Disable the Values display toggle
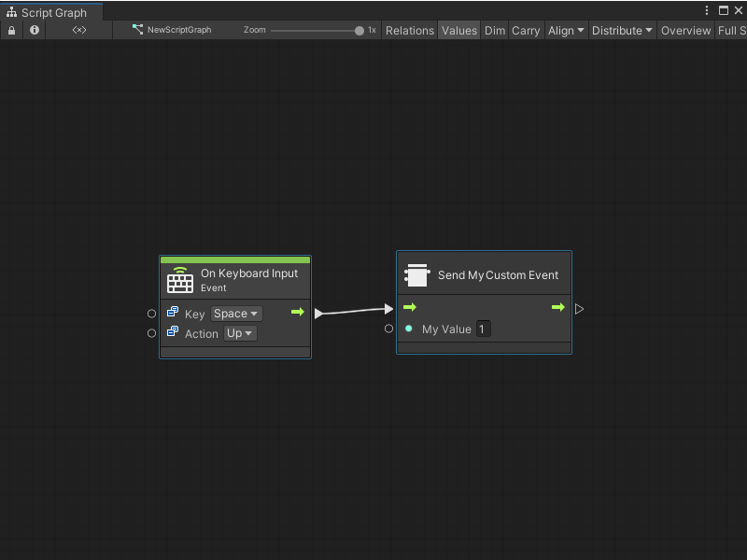Screen dimensions: 747x560 pos(458,30)
